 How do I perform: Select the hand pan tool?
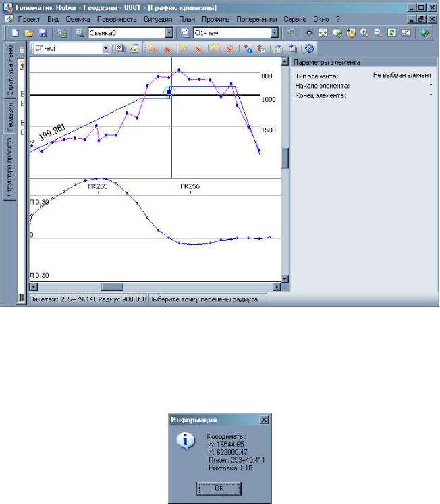pos(351,33)
